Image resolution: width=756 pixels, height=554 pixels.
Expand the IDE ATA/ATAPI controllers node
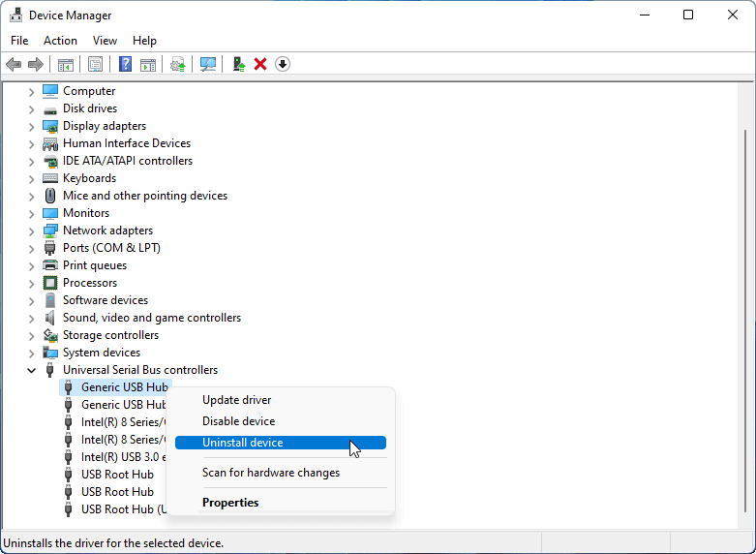31,161
